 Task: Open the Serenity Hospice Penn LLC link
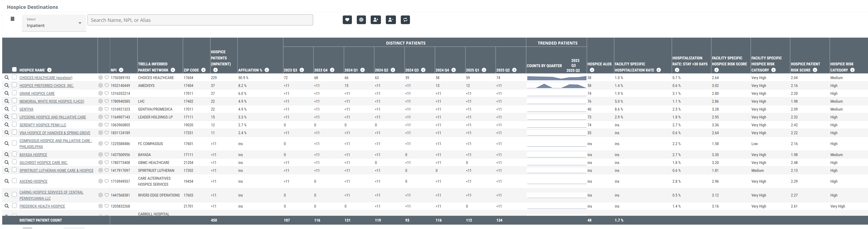point(43,125)
